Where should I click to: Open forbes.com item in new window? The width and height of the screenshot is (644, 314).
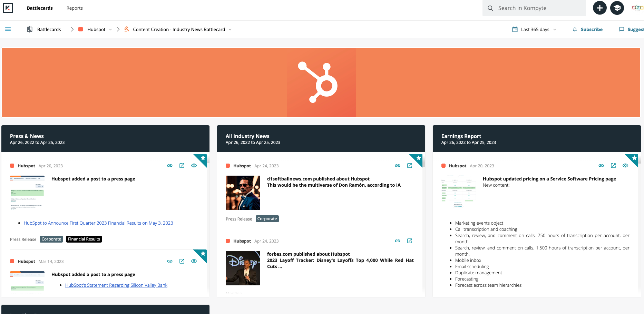[410, 241]
